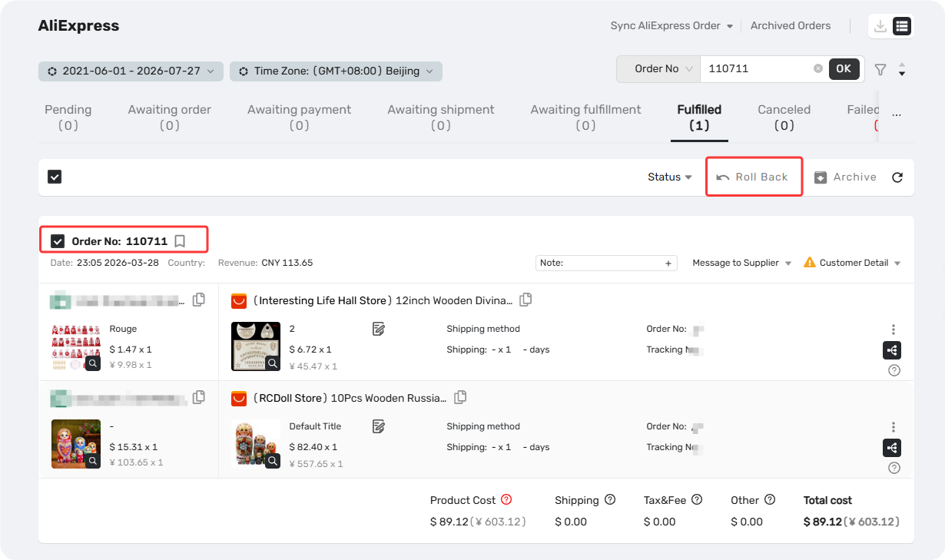Expand Customer Detail dropdown
The height and width of the screenshot is (560, 945).
pyautogui.click(x=859, y=263)
